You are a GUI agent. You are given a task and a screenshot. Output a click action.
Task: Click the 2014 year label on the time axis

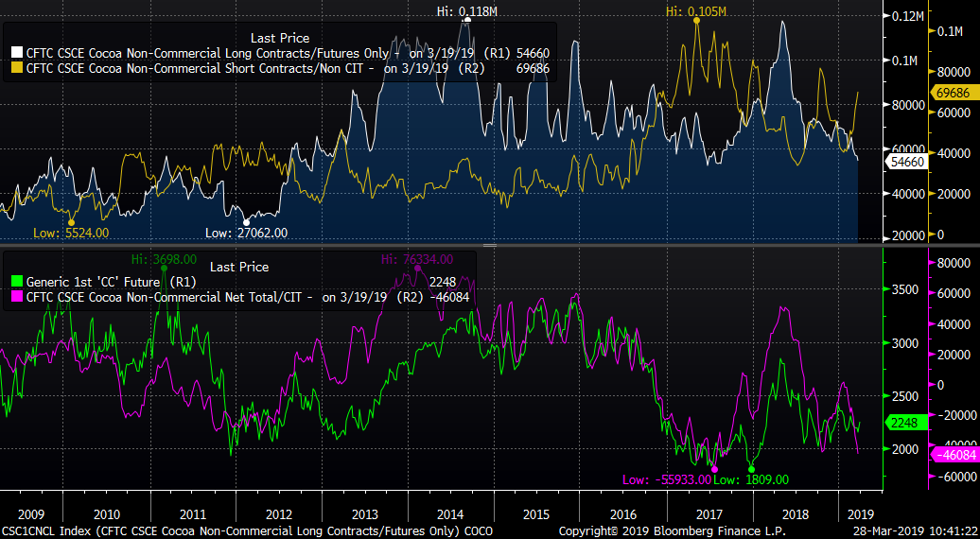pyautogui.click(x=450, y=513)
